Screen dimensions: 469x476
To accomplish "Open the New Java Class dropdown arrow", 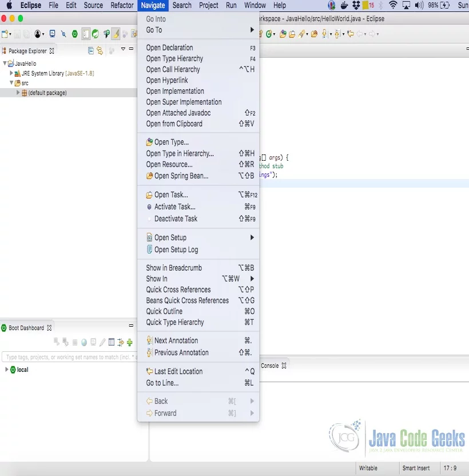I will coord(274,34).
